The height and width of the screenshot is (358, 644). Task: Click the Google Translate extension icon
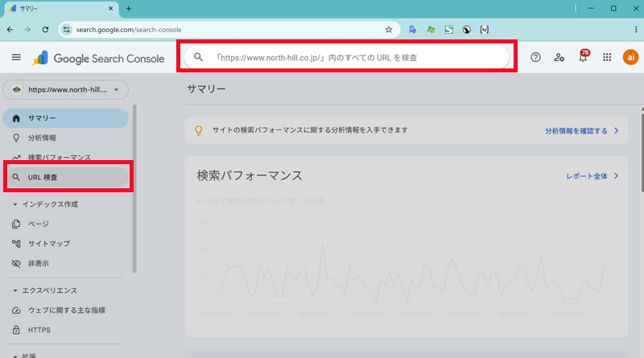pos(413,30)
